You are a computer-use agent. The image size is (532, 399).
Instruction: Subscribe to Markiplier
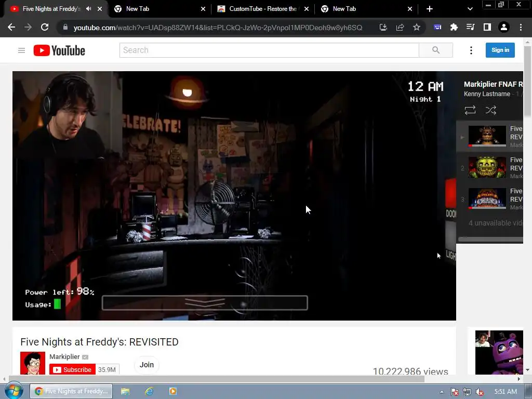[x=72, y=369]
